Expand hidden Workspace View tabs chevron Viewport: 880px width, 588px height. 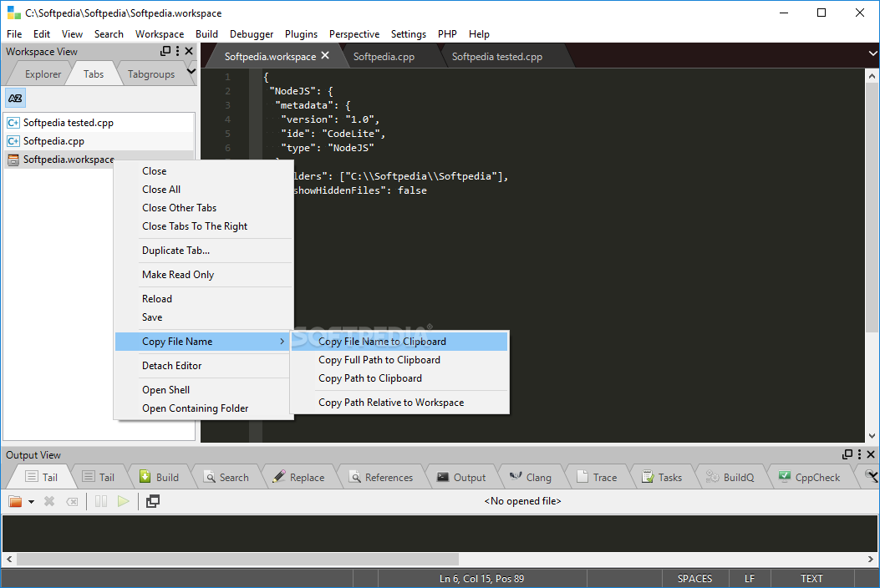(191, 71)
